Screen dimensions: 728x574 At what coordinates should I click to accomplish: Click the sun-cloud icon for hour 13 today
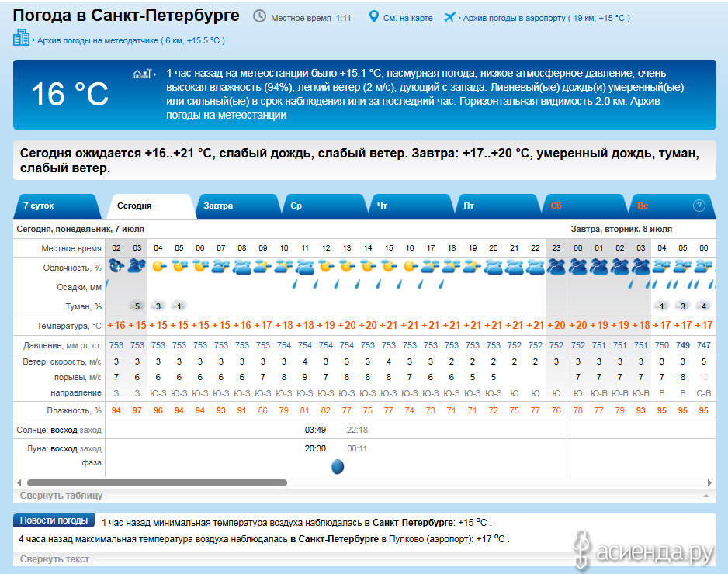tap(347, 266)
